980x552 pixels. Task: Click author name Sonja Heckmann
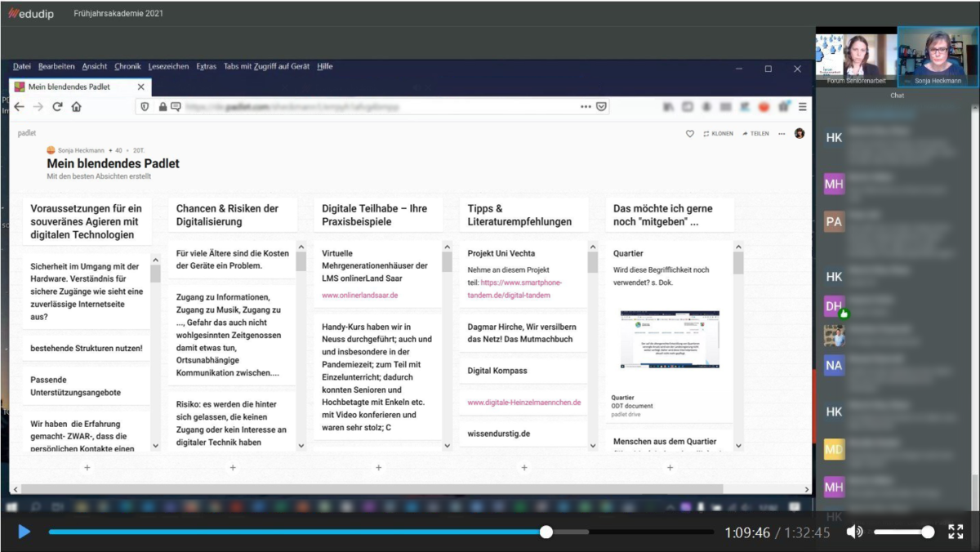(x=81, y=150)
